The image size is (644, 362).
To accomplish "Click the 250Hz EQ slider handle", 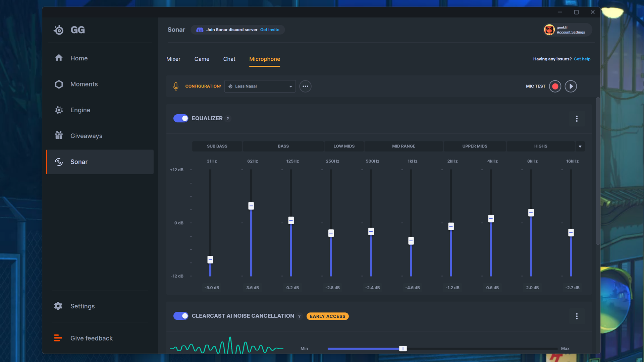I will click(331, 233).
